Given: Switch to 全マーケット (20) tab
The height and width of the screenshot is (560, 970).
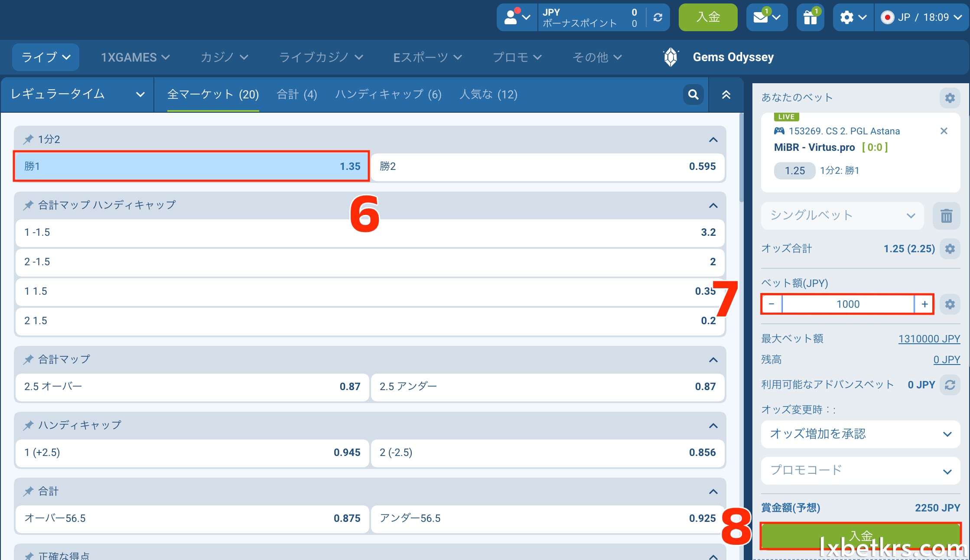Looking at the screenshot, I should [x=213, y=94].
